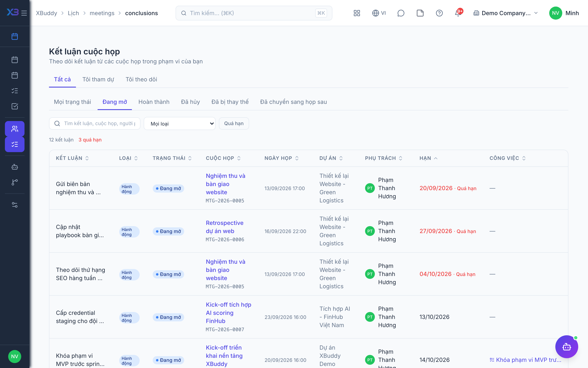Open the robot bot icon in sidebar

pyautogui.click(x=14, y=167)
